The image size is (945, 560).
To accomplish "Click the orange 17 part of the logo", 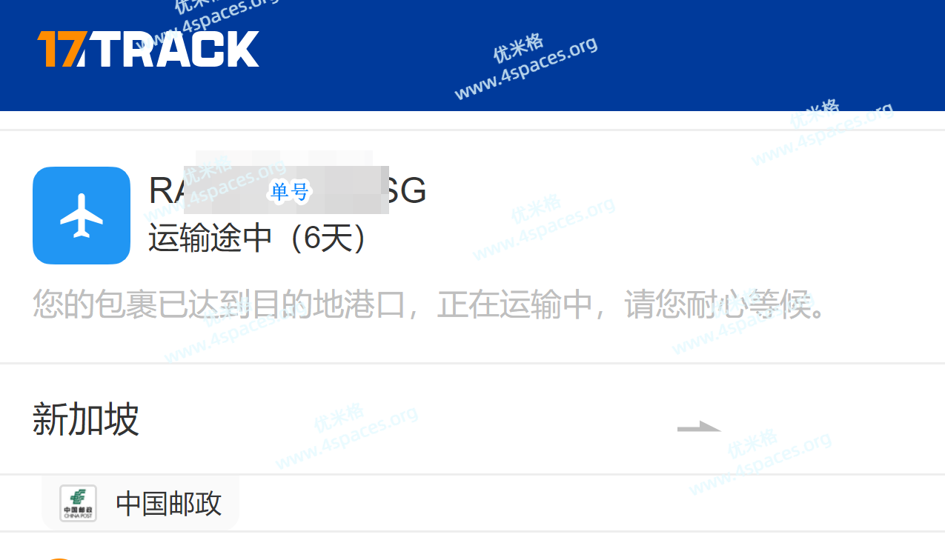I will (62, 49).
